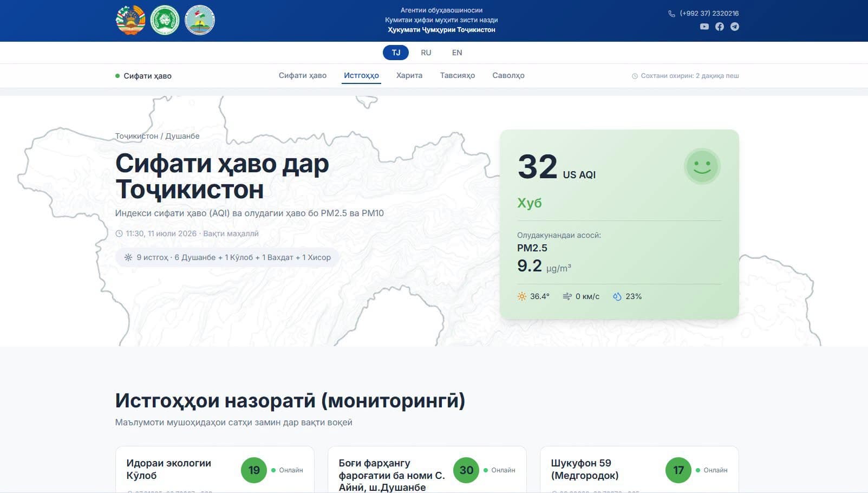This screenshot has height=493, width=868.
Task: Select the Истгоҳҳо nav tab
Action: point(361,75)
